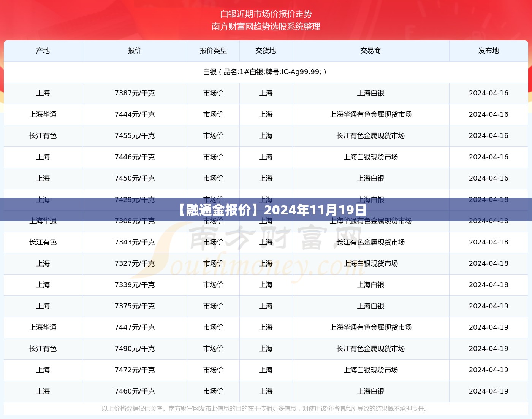Click date 2024-04-16 in the 7387元 row
The image size is (532, 419).
488,93
